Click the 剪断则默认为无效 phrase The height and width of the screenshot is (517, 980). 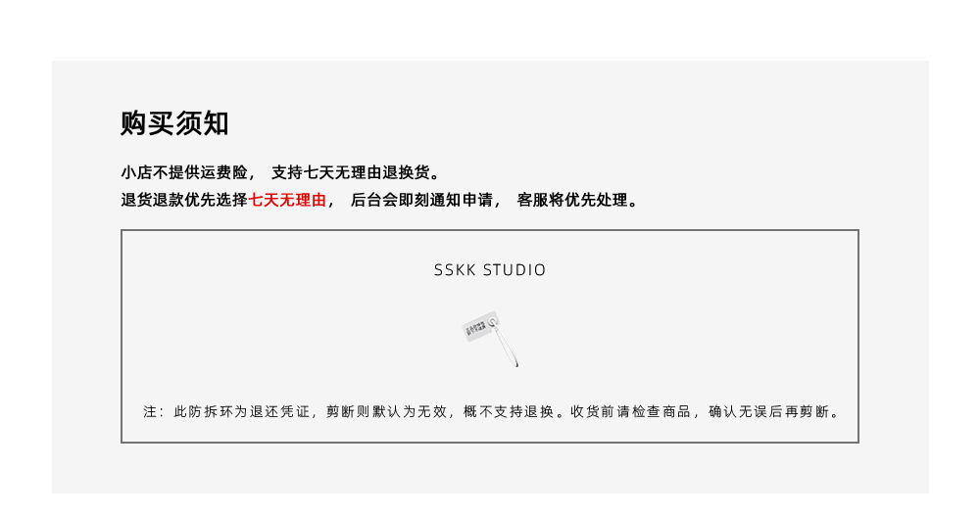click(387, 411)
